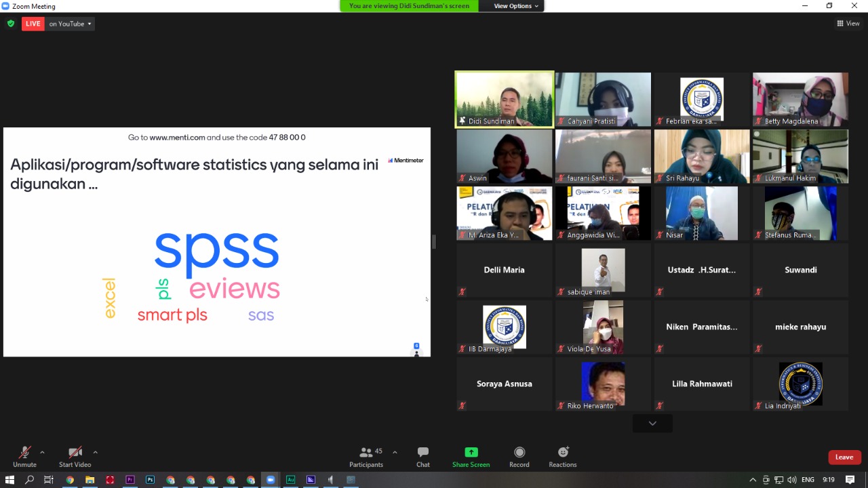Select Sri Rahayu's video tile
Viewport: 868px width, 488px height.
[702, 157]
